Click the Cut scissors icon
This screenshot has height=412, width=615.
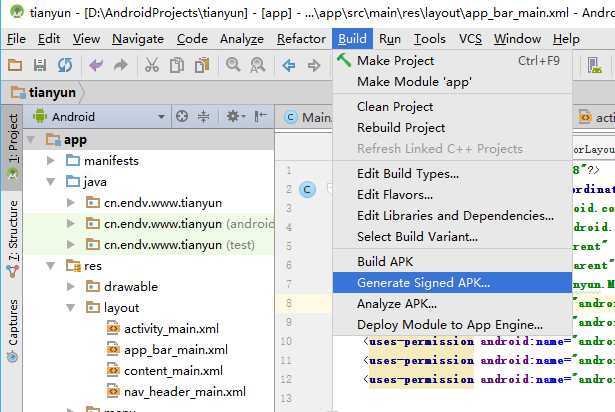(x=152, y=65)
